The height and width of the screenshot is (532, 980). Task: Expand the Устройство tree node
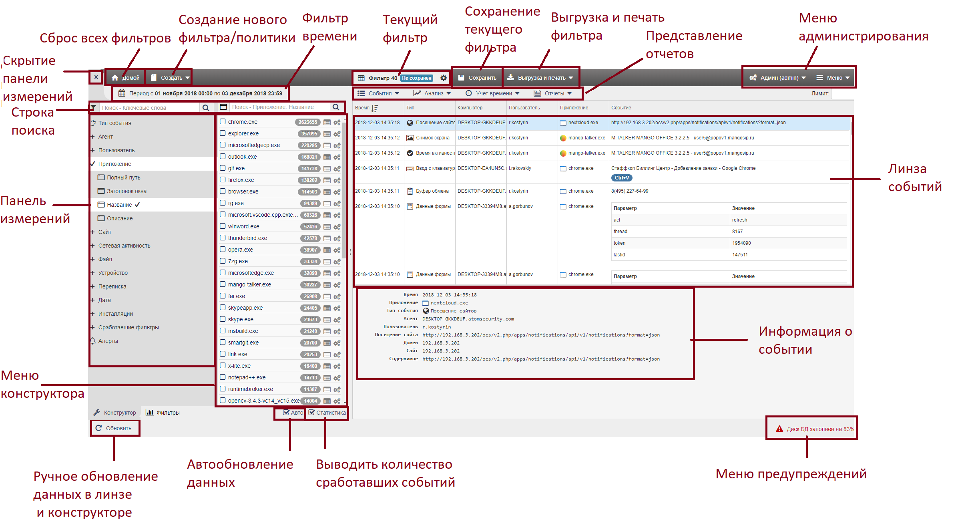pos(92,273)
